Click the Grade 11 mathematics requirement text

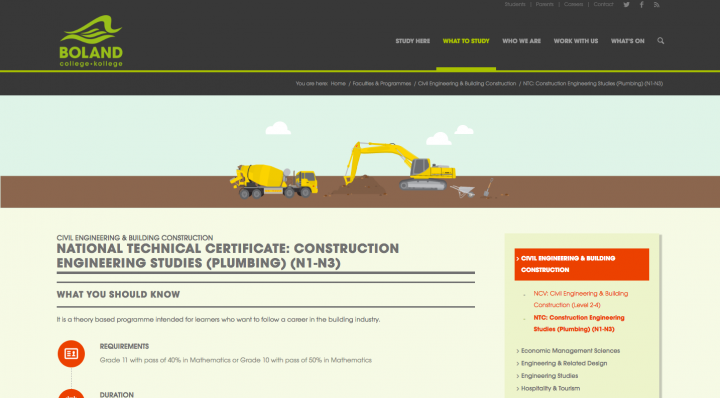[236, 360]
